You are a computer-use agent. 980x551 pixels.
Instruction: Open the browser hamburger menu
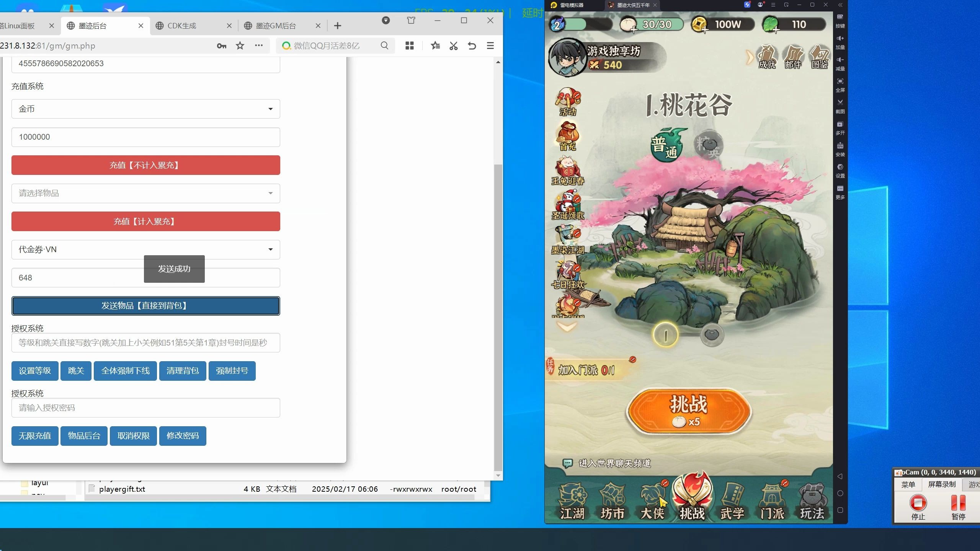pyautogui.click(x=490, y=46)
